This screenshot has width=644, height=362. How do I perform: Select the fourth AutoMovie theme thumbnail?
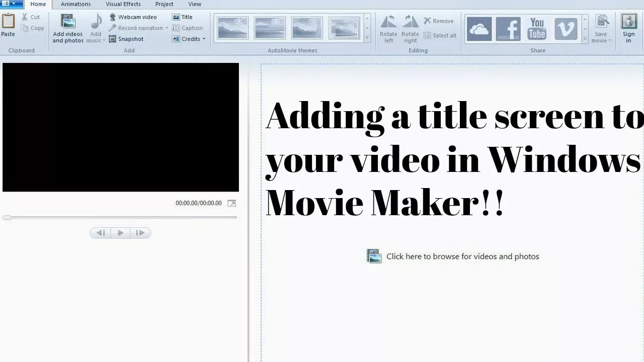[344, 28]
